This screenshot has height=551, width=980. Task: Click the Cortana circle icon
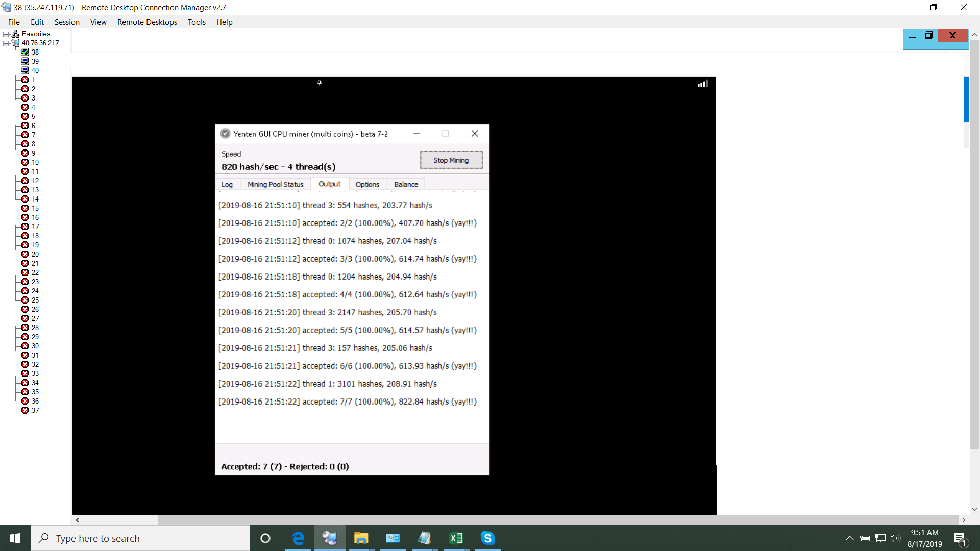pos(265,538)
